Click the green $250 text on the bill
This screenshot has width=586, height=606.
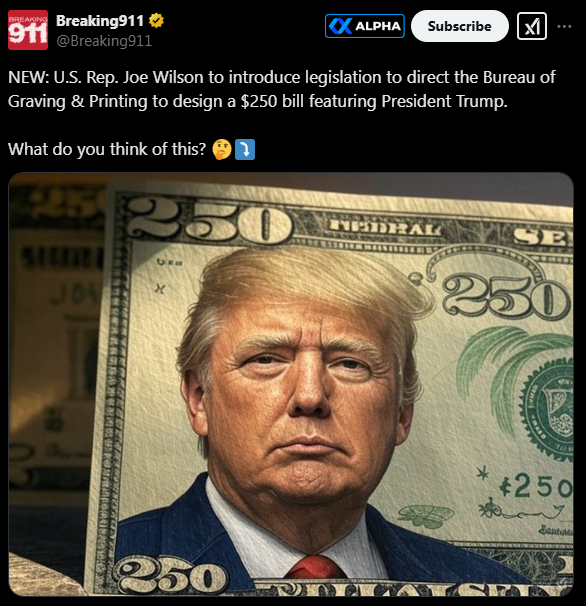pos(535,487)
